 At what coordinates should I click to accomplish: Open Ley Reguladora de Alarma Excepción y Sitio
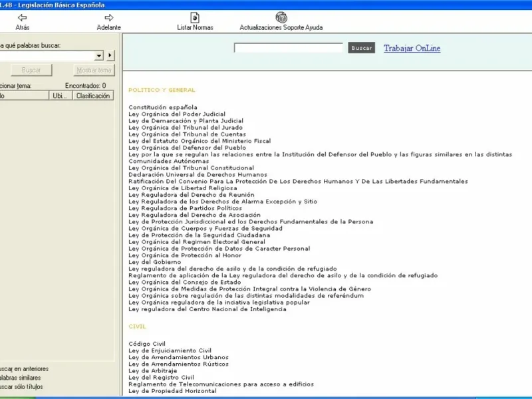click(223, 201)
